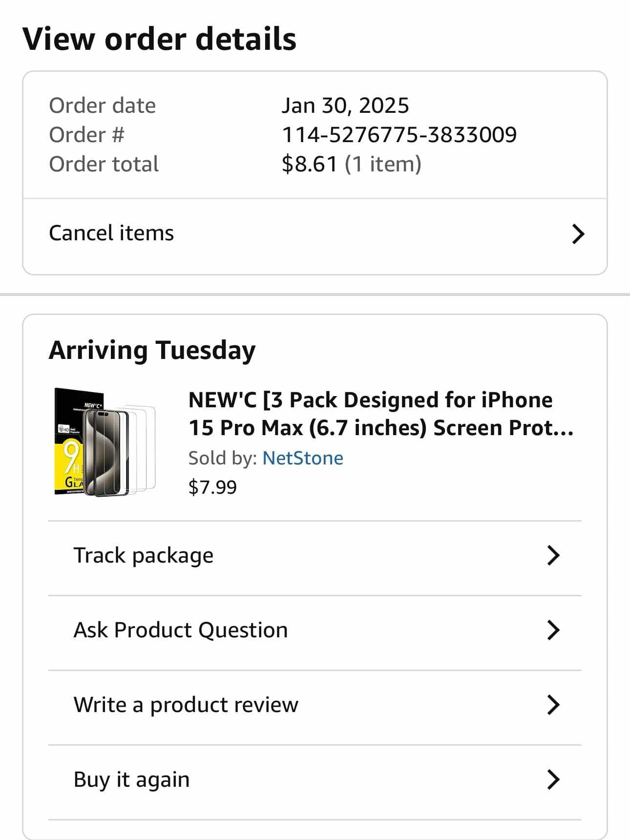Click the "Sold by:" label text

(x=223, y=458)
